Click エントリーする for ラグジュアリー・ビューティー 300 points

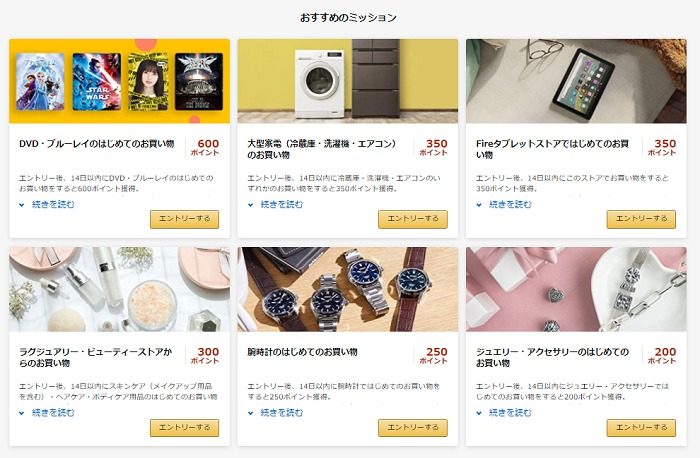(184, 428)
